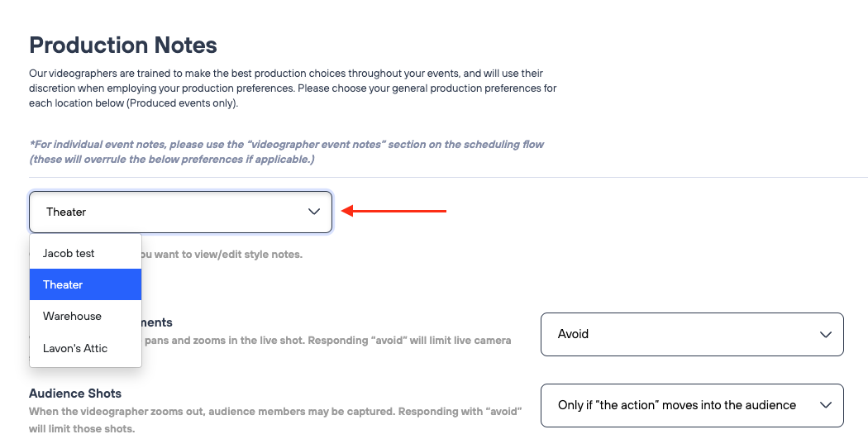Select the Jacob test option
The height and width of the screenshot is (439, 868).
[x=69, y=254]
